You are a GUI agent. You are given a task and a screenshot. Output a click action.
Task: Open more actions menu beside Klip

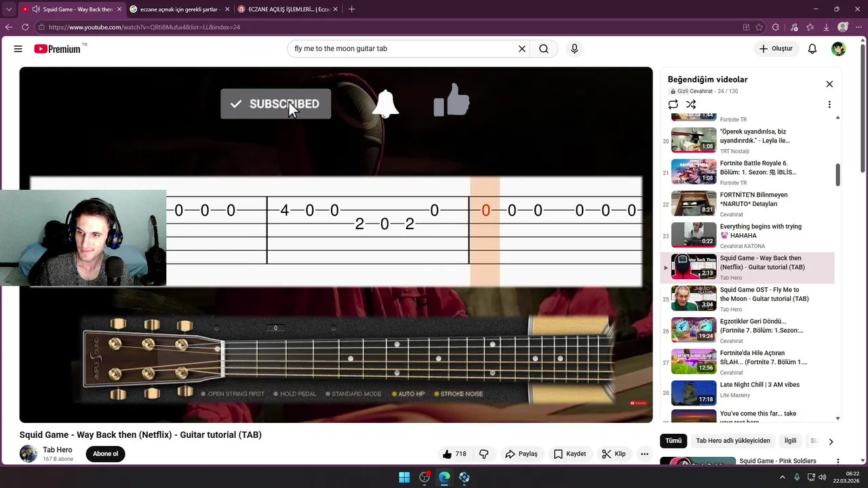(644, 454)
